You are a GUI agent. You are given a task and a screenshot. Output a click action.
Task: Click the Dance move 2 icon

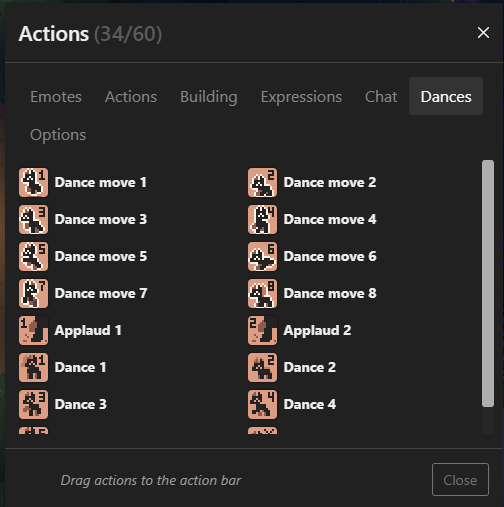click(262, 182)
